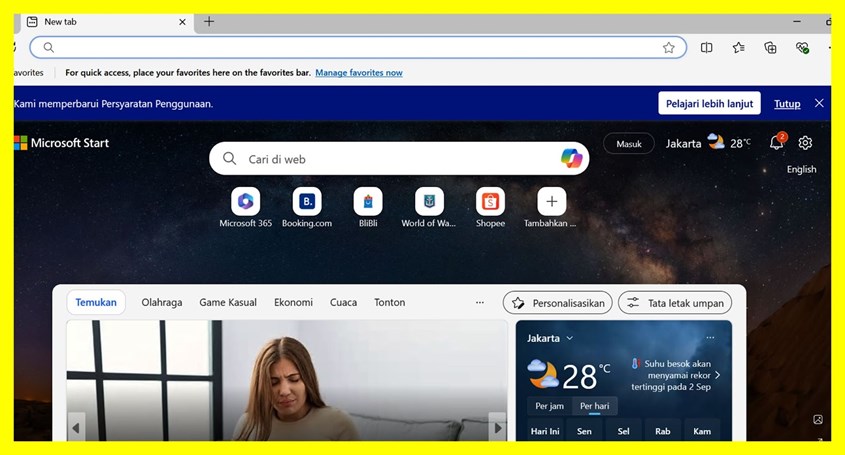Open the Favorites list icon in toolbar
The image size is (845, 455).
coord(739,47)
